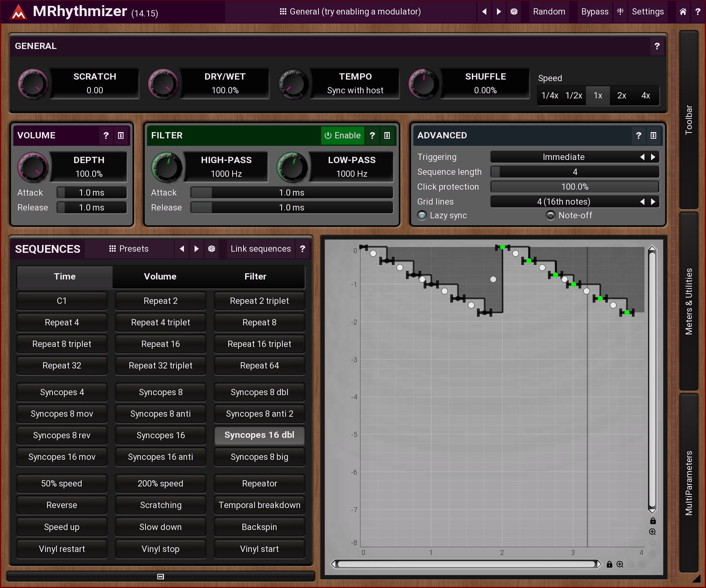The height and width of the screenshot is (588, 706).
Task: Switch to the Volume sequence tab
Action: (160, 277)
